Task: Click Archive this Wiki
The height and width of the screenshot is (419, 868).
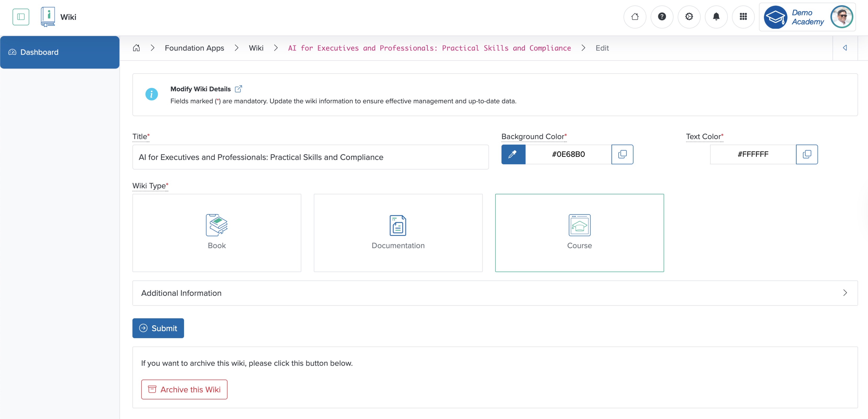Action: (x=184, y=389)
